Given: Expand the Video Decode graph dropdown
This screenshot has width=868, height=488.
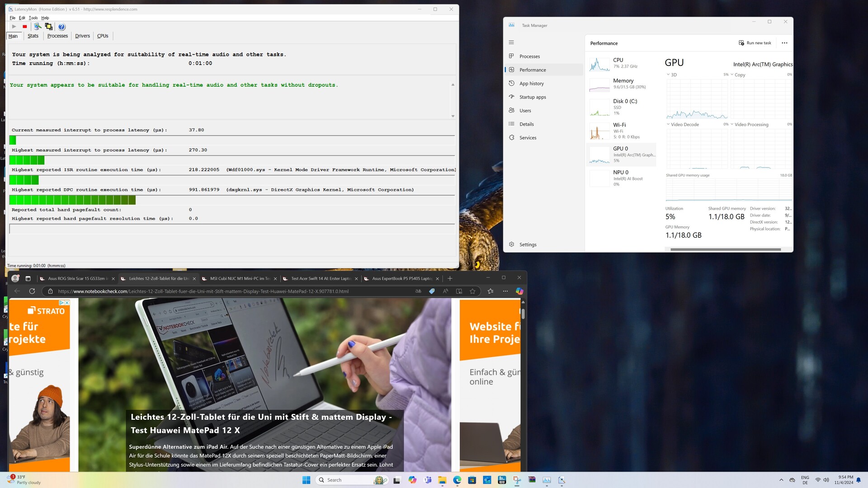Looking at the screenshot, I should pos(668,124).
